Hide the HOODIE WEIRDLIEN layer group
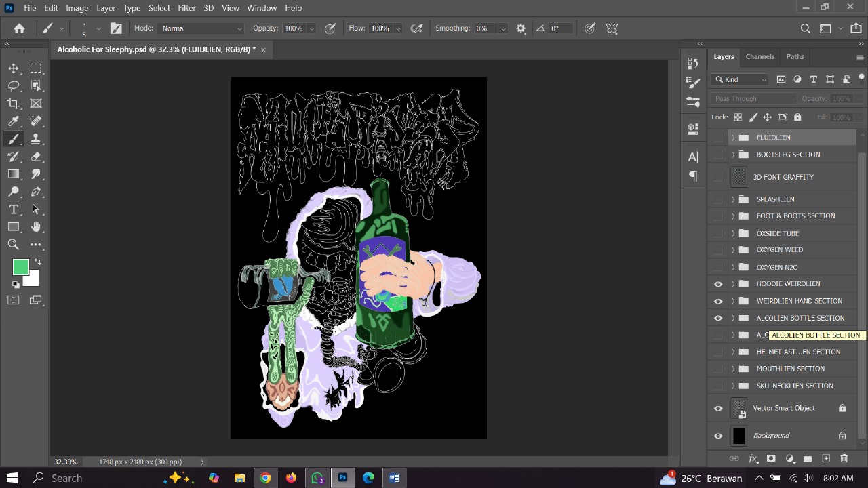This screenshot has width=868, height=488. point(717,283)
